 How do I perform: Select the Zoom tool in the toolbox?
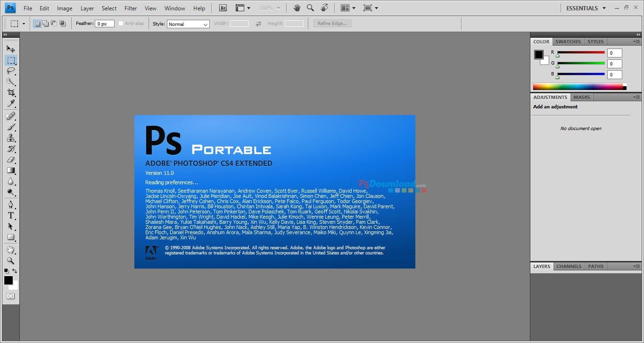point(10,261)
